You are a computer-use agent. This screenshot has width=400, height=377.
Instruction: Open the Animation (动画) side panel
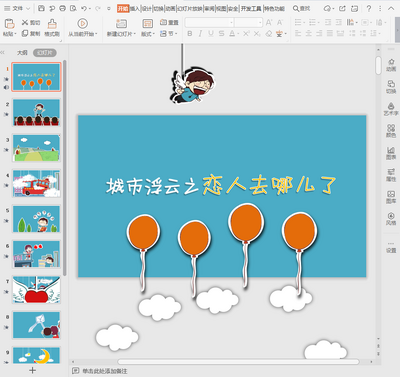(391, 65)
